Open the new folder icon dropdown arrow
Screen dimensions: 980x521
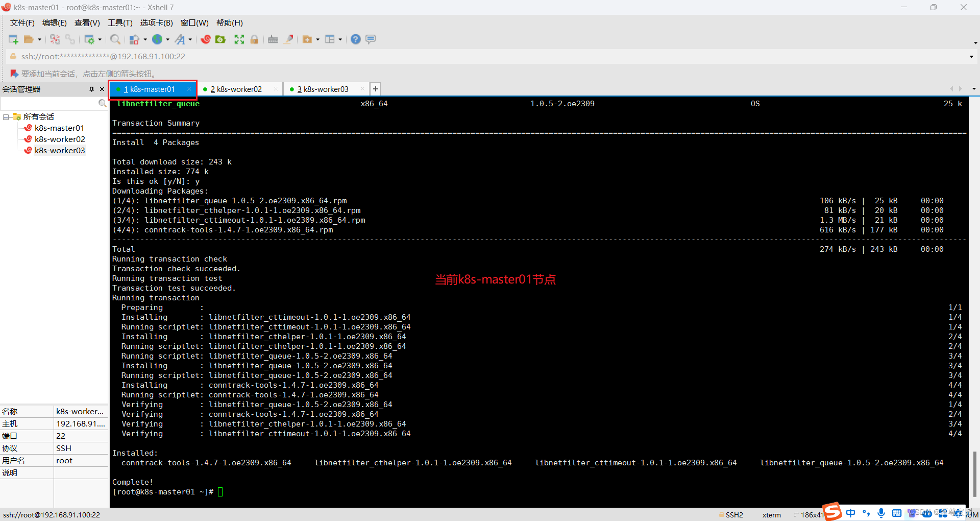pos(317,39)
